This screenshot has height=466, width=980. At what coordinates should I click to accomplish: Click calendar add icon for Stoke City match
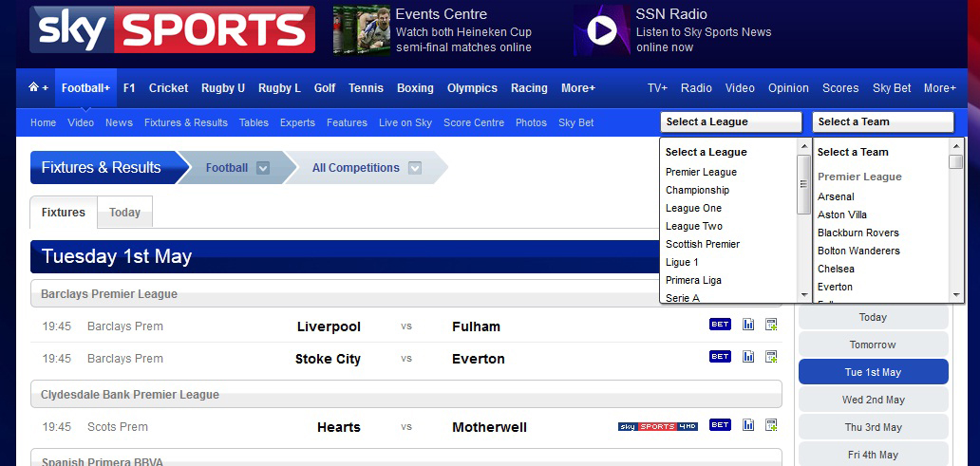(x=771, y=357)
